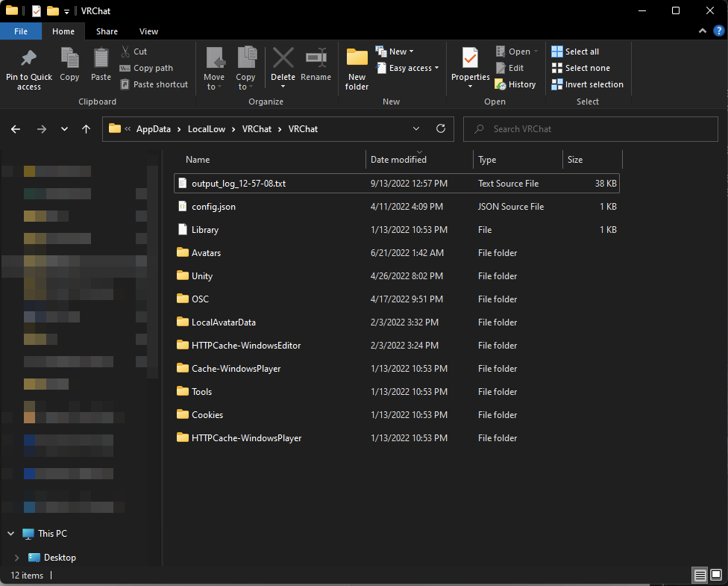
Task: Click Invert selection in the ribbon
Action: [x=587, y=84]
